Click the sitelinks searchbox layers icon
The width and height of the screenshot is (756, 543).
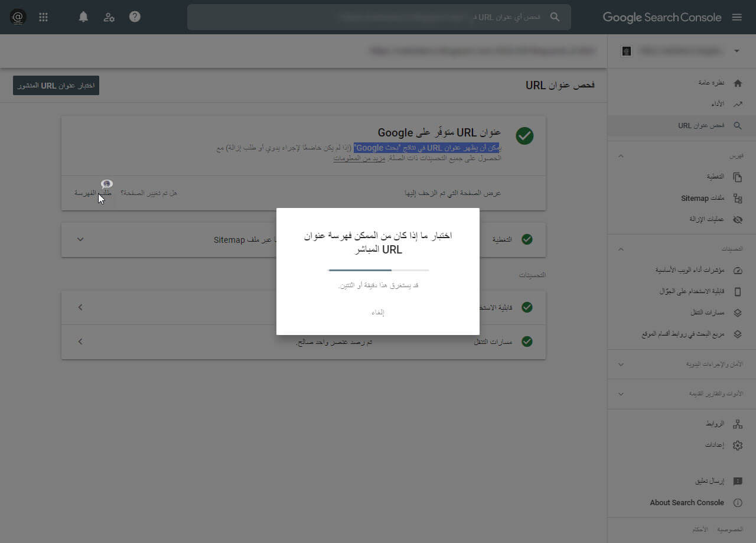coord(738,334)
